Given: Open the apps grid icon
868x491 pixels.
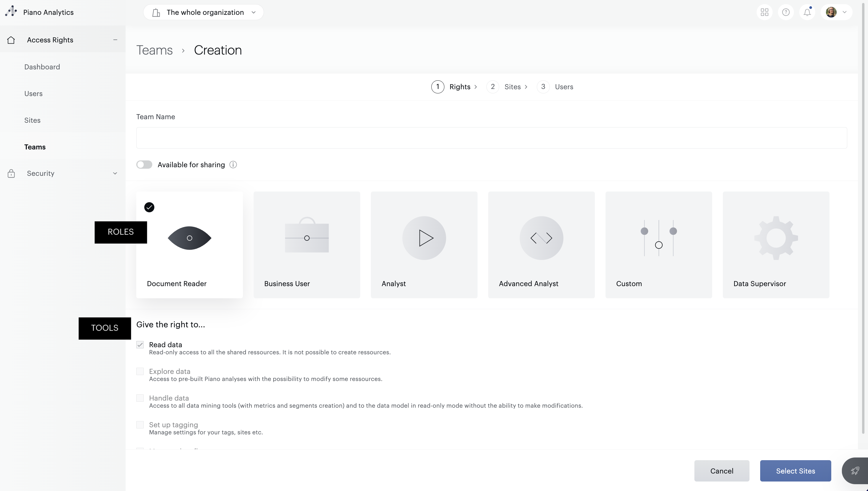Looking at the screenshot, I should (765, 12).
